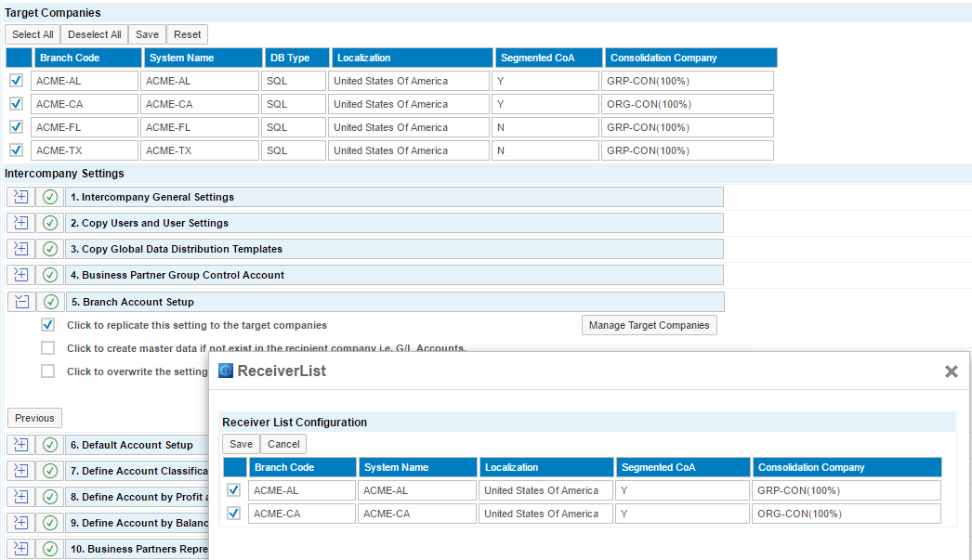Screen dimensions: 972x560
Task: Open Manage Target Companies
Action: 649,325
